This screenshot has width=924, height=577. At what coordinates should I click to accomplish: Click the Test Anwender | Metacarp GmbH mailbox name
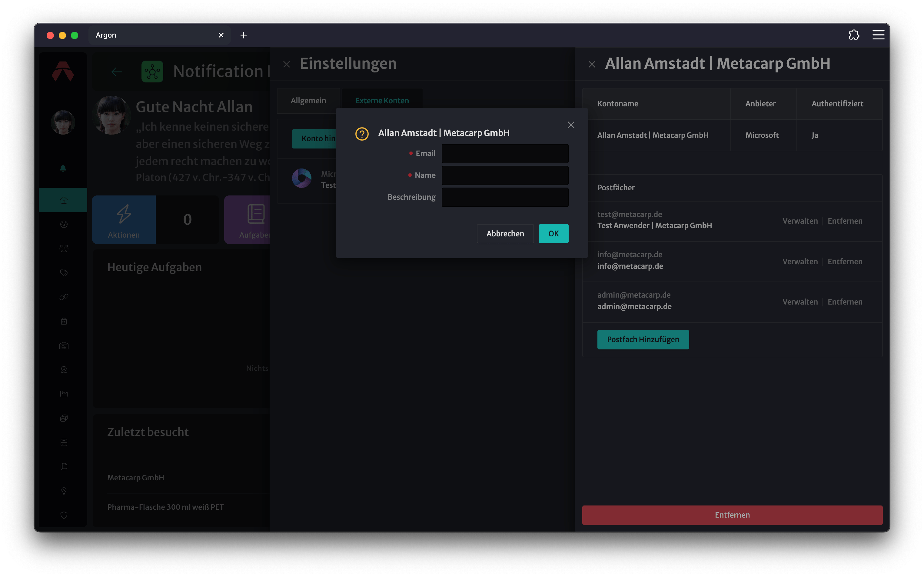point(654,225)
